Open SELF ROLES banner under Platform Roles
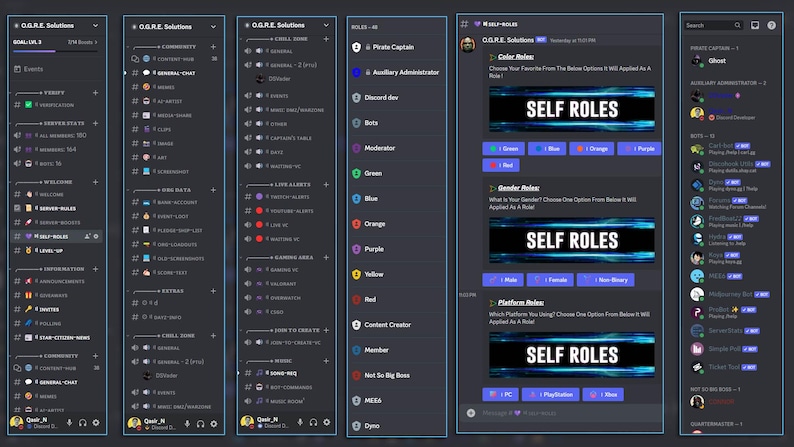 pyautogui.click(x=572, y=355)
